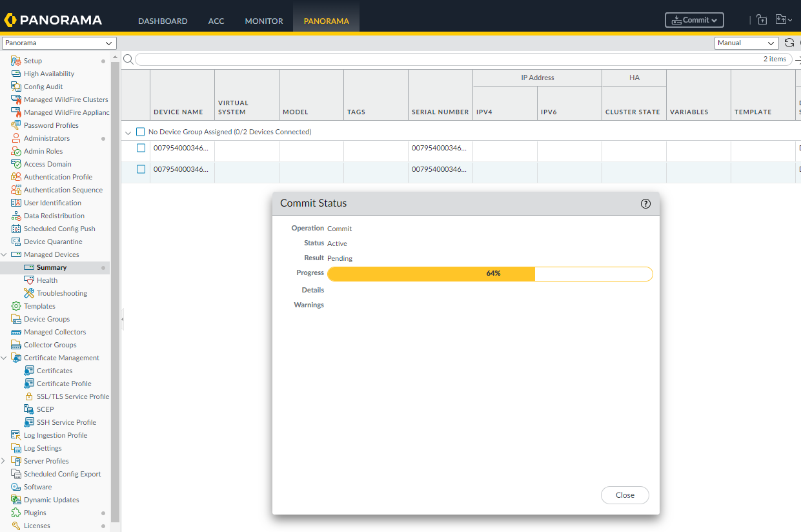Click the Troubleshooting tools icon
Screen dimensions: 801x532
coord(29,293)
